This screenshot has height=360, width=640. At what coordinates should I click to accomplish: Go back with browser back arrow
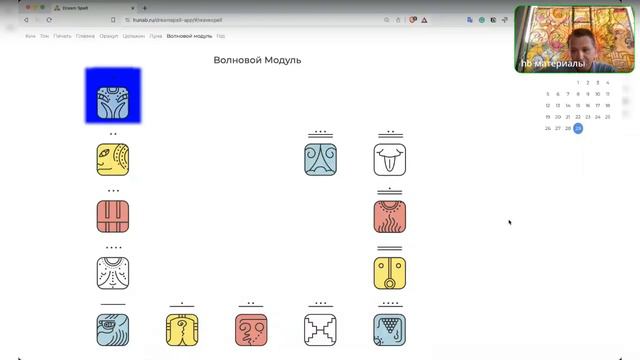tap(27, 20)
